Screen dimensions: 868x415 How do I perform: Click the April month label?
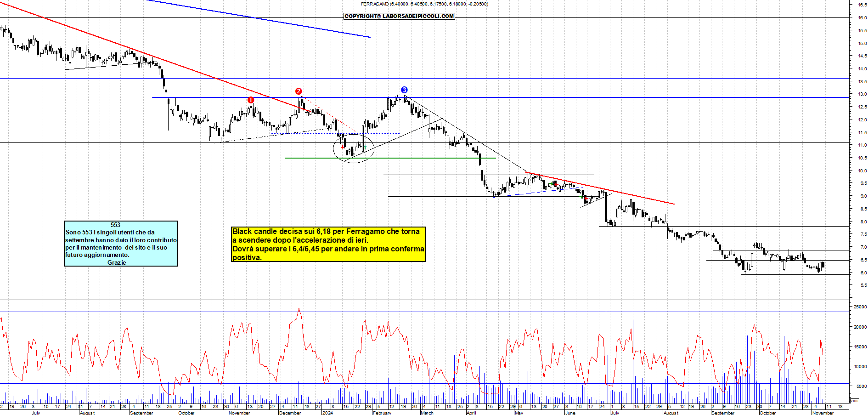click(x=471, y=413)
